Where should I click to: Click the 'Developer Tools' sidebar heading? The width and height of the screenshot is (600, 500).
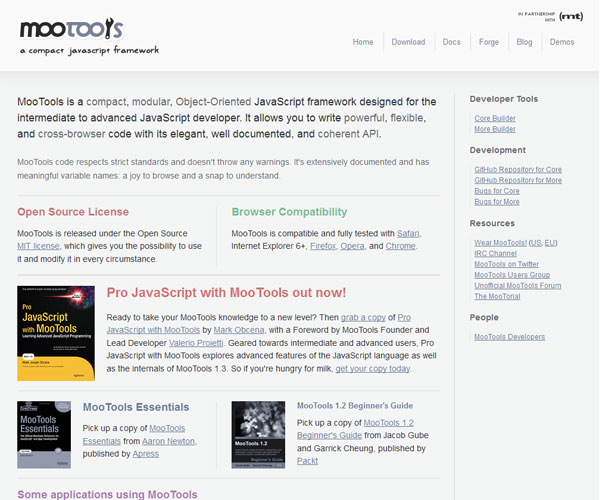coord(504,99)
